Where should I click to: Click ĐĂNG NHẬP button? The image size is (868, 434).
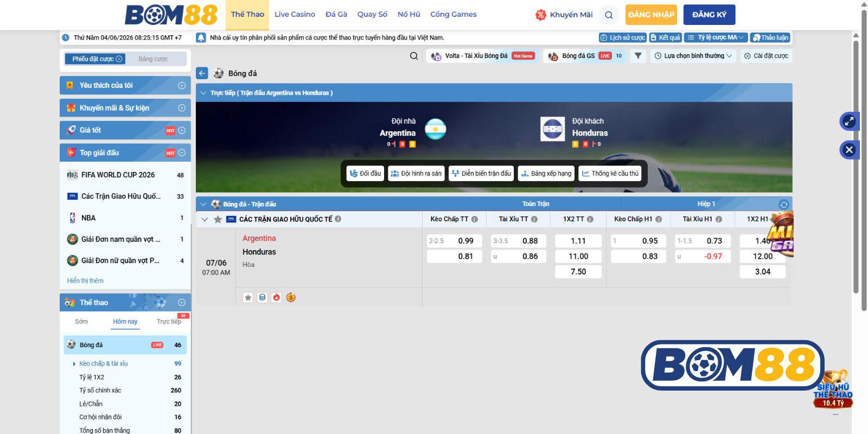point(651,15)
